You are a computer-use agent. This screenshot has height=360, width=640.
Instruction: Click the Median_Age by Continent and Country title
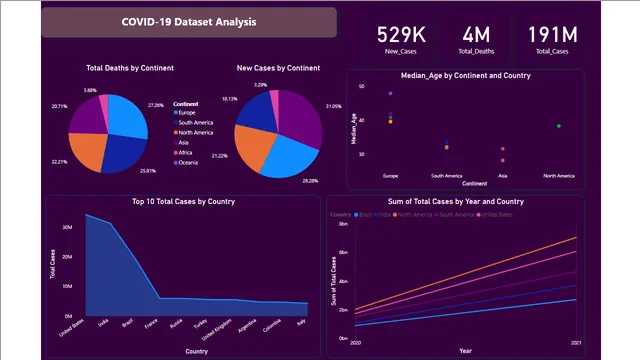point(466,76)
